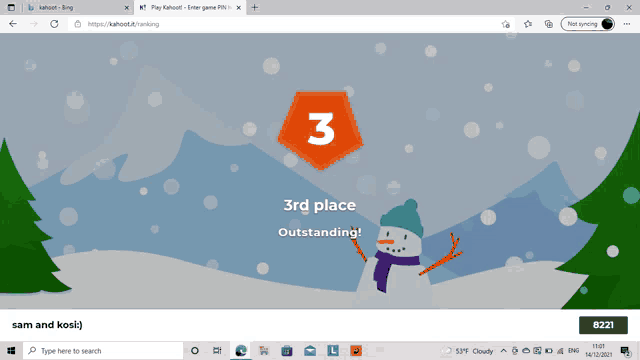View site info lock icon
The height and width of the screenshot is (360, 640).
click(x=78, y=24)
